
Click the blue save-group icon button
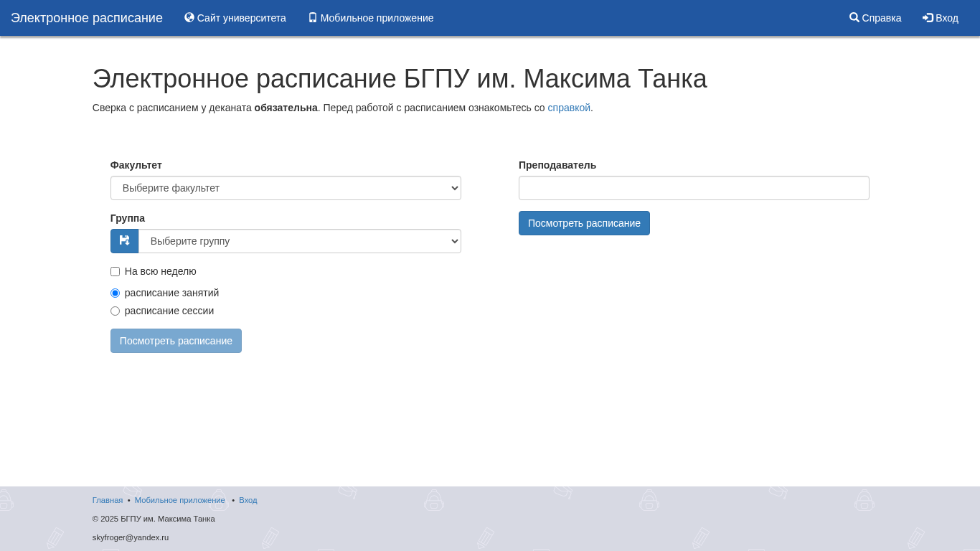(125, 241)
